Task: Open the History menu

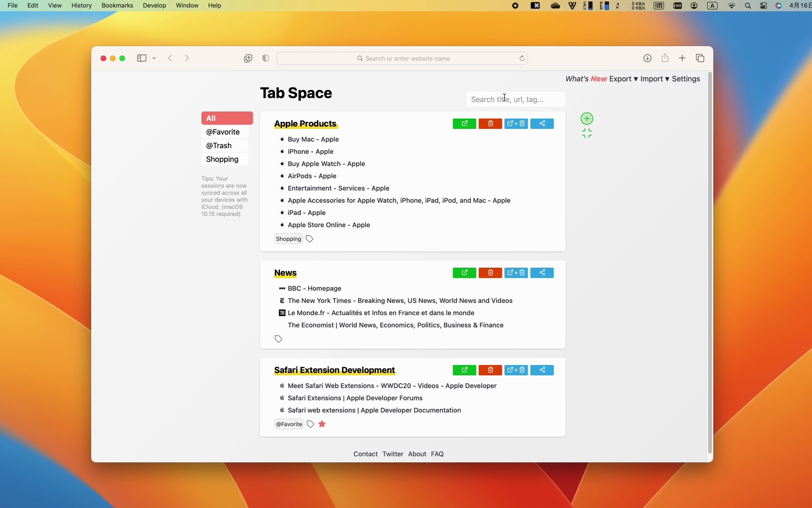Action: click(x=81, y=6)
